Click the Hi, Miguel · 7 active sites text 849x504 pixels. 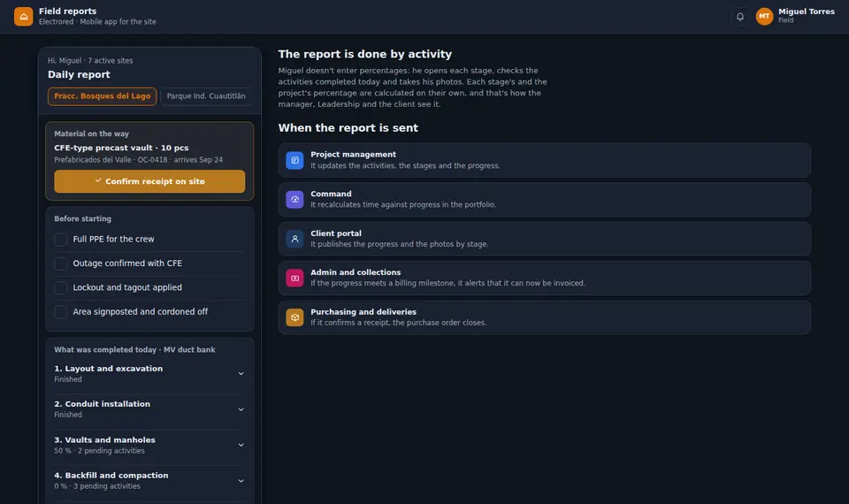90,61
